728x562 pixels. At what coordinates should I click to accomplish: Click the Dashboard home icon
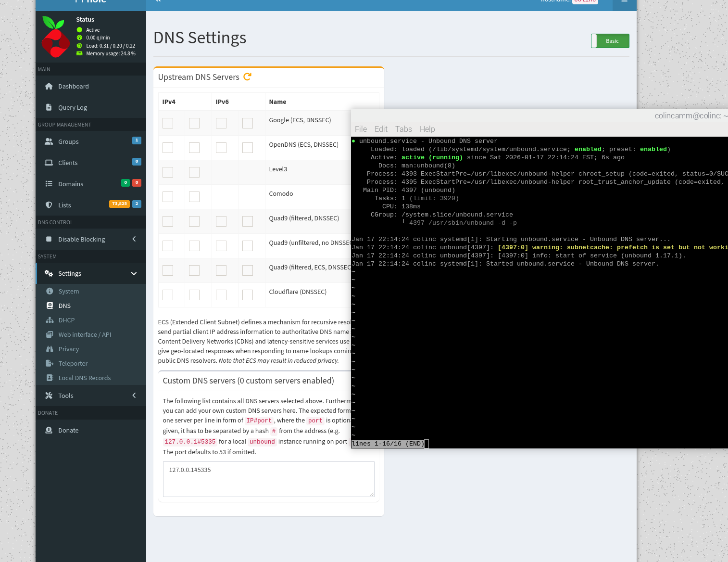(x=49, y=86)
